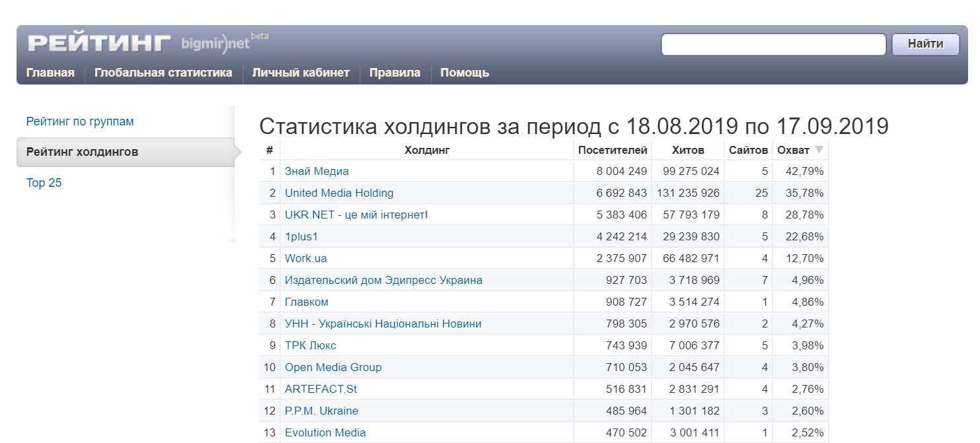Open УНН - Українські Національні Новини link
Image resolution: width=980 pixels, height=443 pixels.
pyautogui.click(x=383, y=324)
